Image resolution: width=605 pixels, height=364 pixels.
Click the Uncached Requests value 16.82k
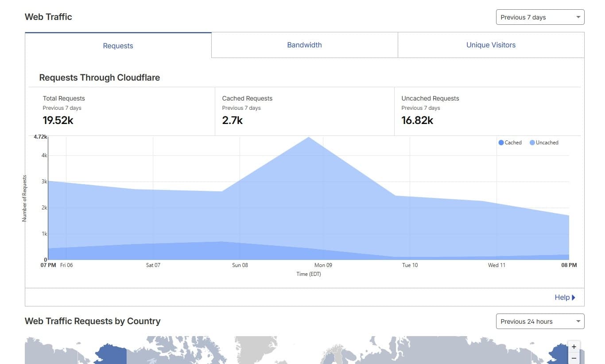(417, 120)
